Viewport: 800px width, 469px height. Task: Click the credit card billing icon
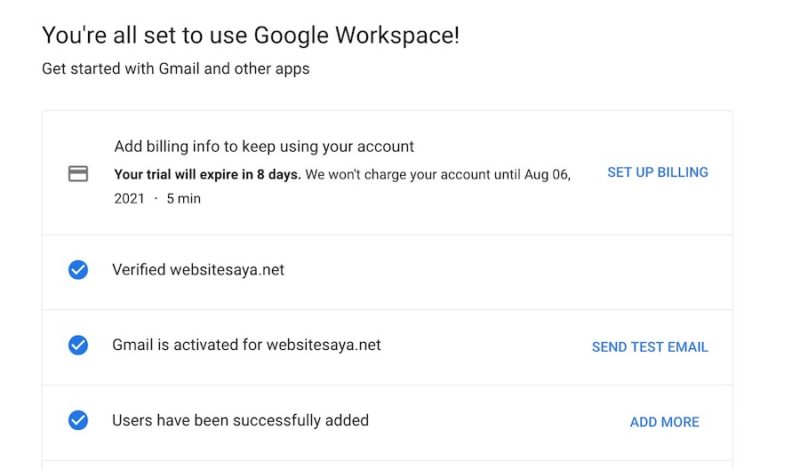click(78, 174)
